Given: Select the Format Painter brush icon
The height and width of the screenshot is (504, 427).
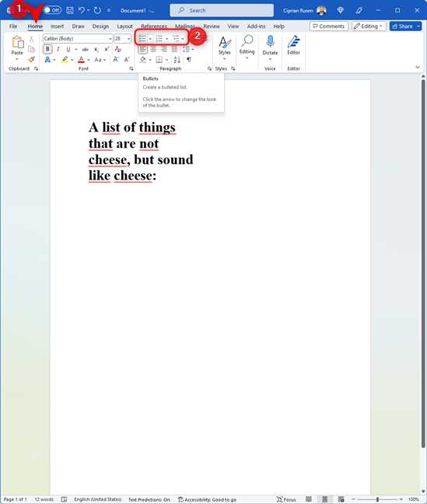Looking at the screenshot, I should pyautogui.click(x=31, y=59).
